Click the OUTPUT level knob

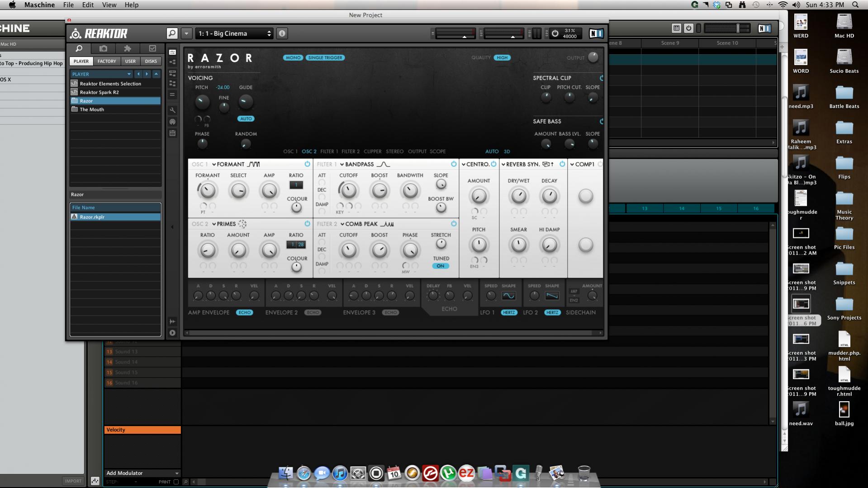593,57
